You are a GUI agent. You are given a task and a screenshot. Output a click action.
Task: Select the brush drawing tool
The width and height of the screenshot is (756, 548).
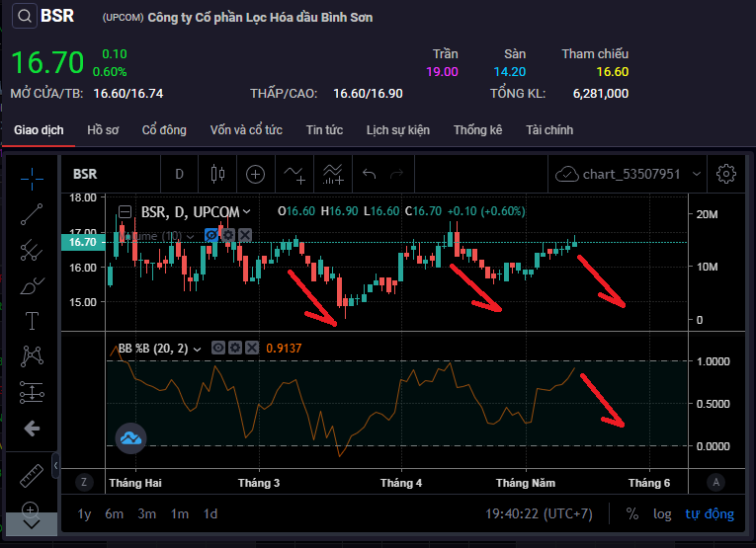[x=32, y=285]
